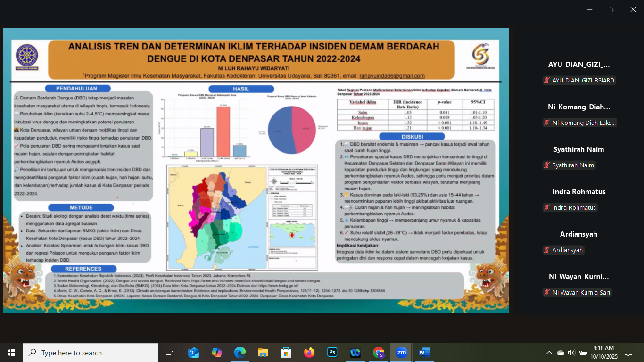The height and width of the screenshot is (362, 644).
Task: Open Word from the taskbar
Action: click(x=425, y=353)
